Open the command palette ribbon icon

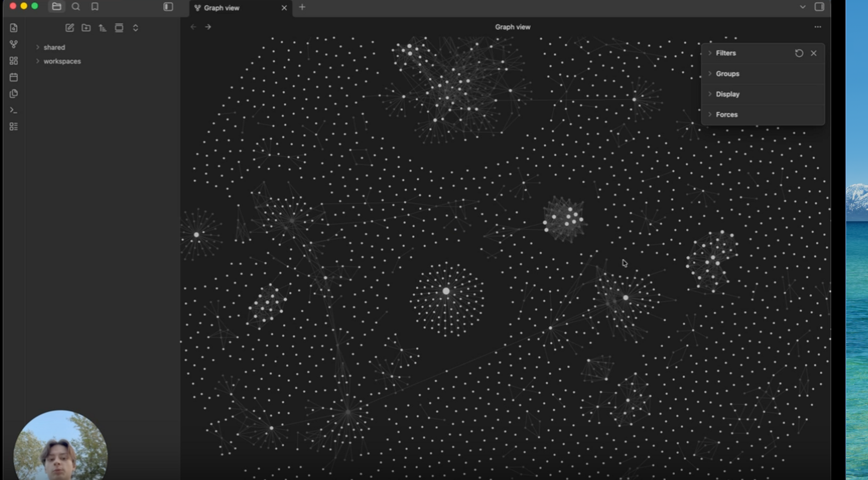(x=14, y=110)
